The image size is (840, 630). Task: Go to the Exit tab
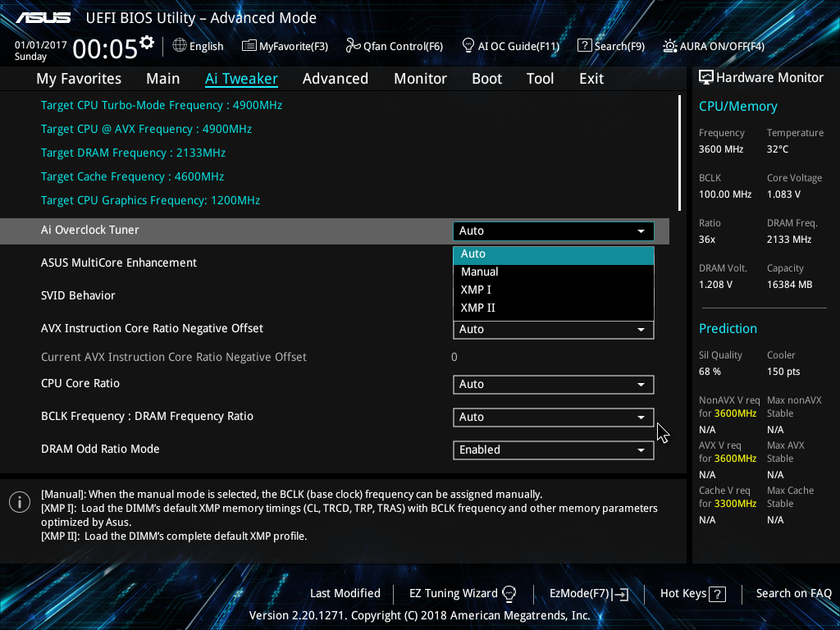[x=591, y=79]
